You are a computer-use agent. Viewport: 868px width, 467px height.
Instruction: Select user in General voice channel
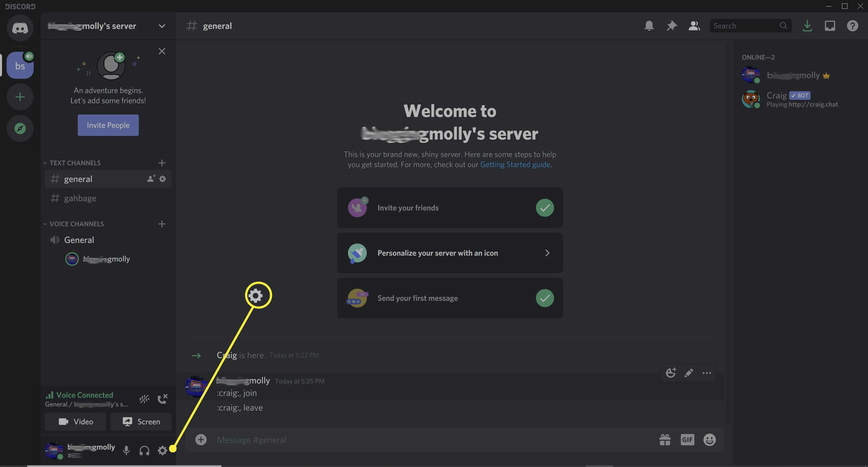point(98,259)
